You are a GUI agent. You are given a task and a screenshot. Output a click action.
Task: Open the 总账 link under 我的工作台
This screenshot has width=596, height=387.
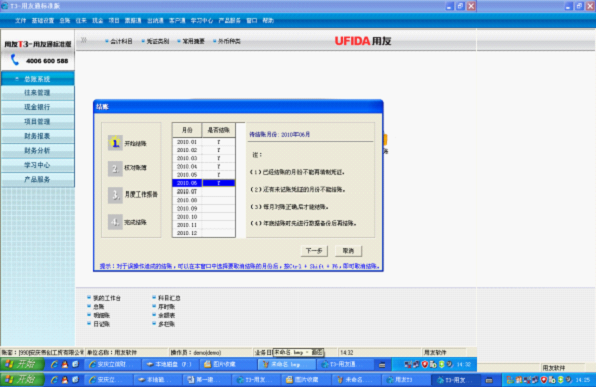point(99,307)
